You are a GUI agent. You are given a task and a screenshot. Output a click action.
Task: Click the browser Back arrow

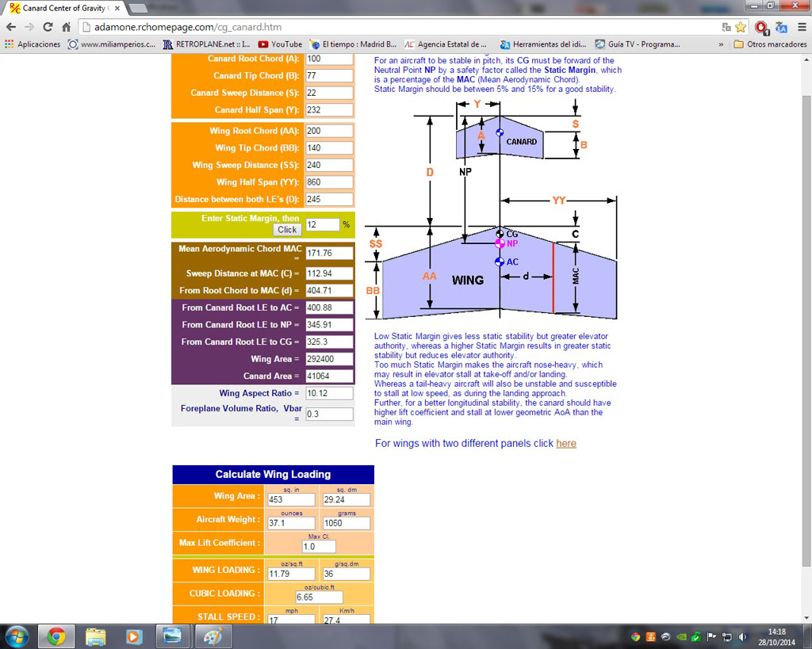tap(10, 26)
